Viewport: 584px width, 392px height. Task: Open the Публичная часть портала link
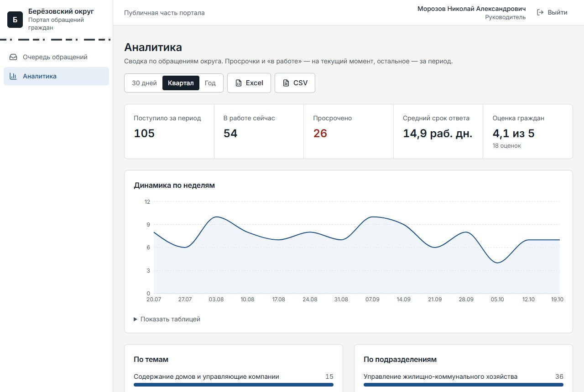pos(164,13)
